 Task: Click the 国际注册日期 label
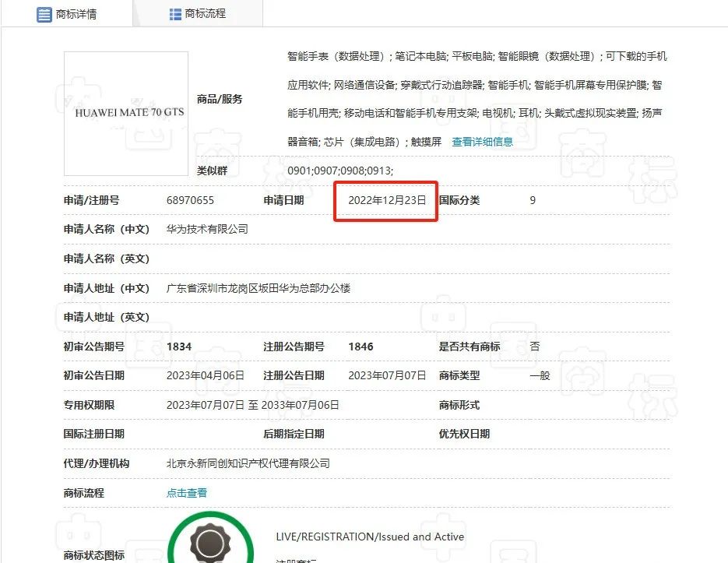pyautogui.click(x=94, y=434)
